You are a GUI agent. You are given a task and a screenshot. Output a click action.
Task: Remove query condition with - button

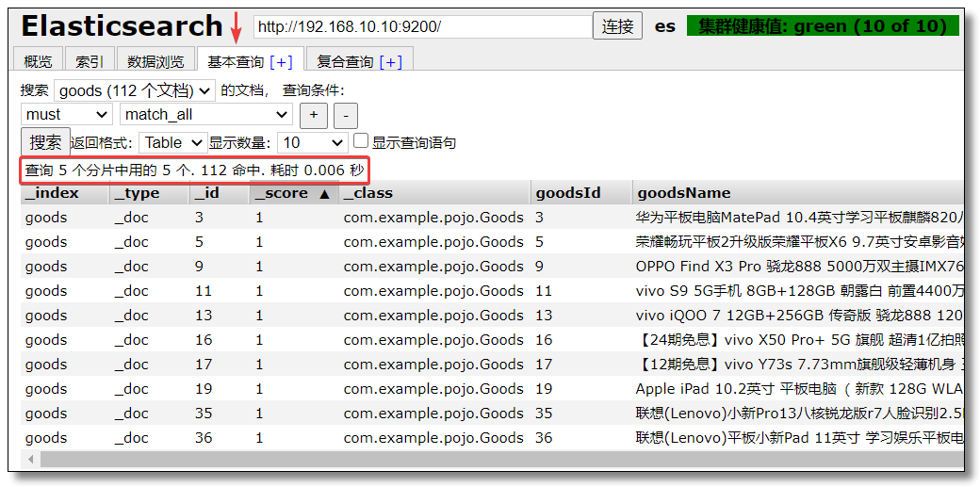click(346, 116)
